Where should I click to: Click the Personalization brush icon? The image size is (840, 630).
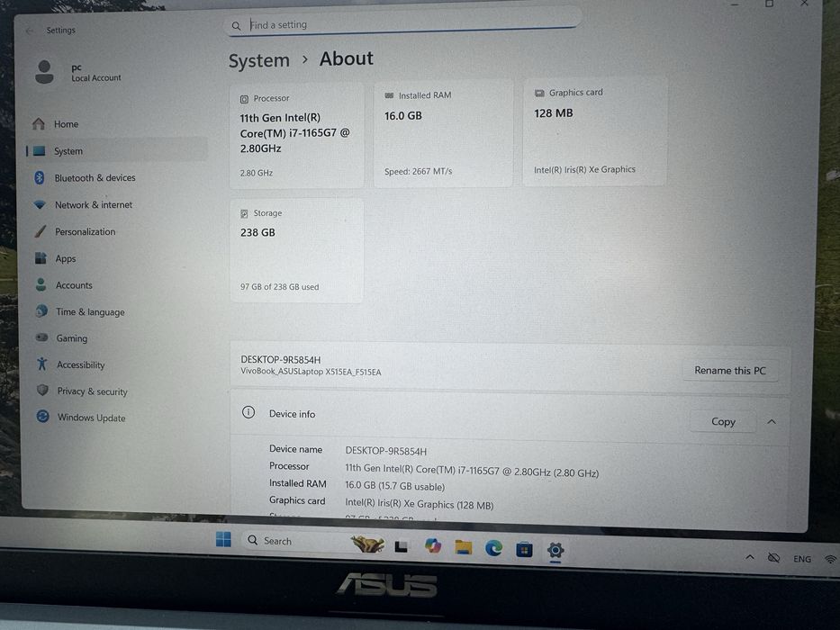(x=41, y=231)
